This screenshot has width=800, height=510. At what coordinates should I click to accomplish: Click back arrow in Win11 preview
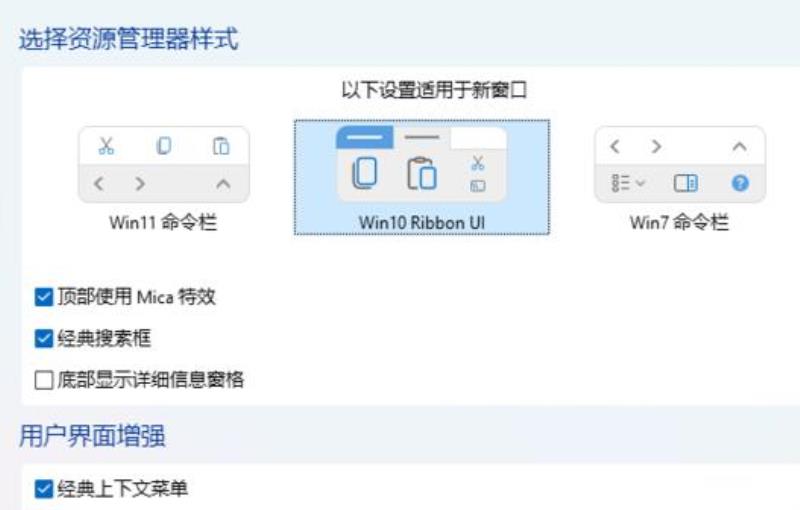pyautogui.click(x=99, y=184)
